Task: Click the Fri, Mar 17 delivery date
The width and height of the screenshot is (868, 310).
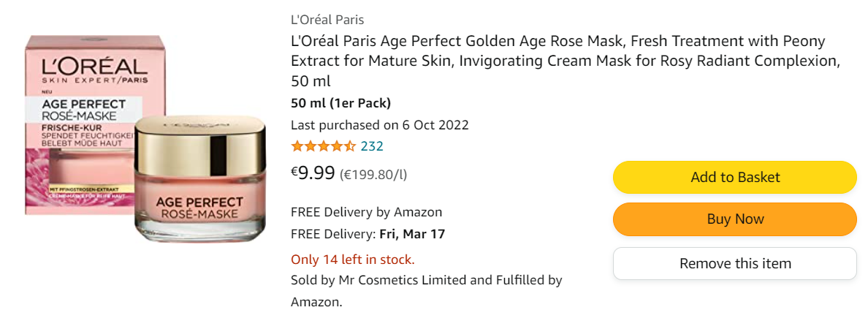Action: tap(412, 235)
